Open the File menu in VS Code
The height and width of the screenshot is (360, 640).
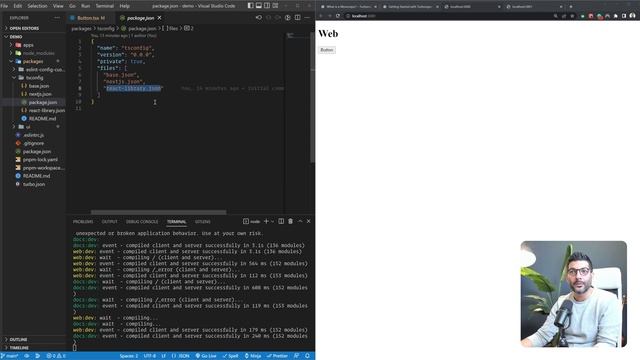point(4,6)
